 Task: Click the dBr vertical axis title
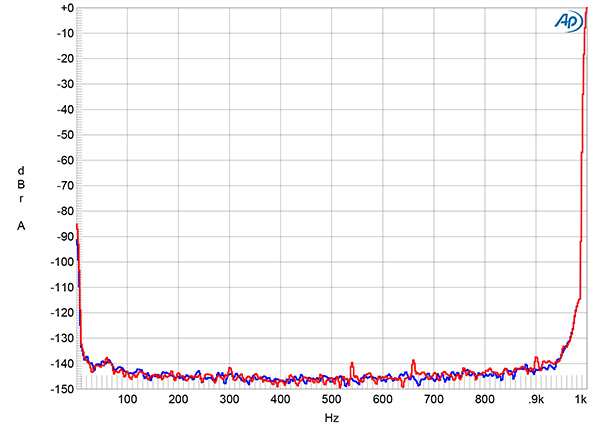(x=22, y=184)
